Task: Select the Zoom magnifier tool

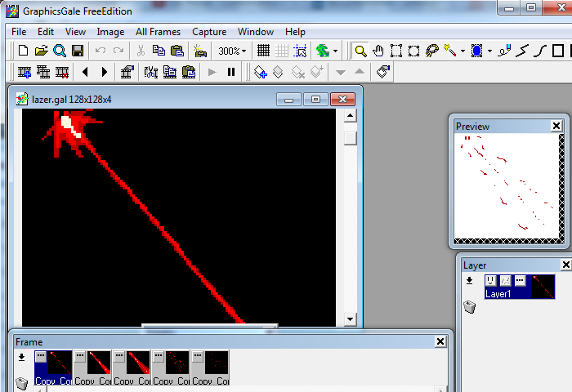Action: click(x=360, y=51)
